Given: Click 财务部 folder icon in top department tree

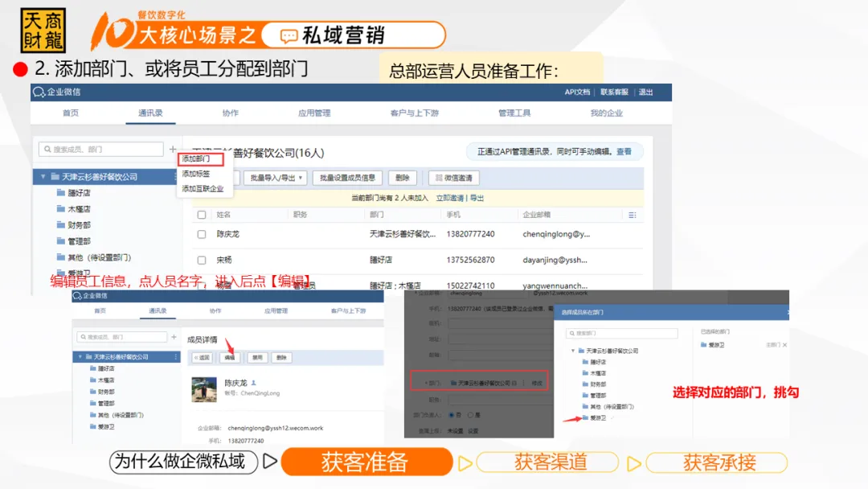Looking at the screenshot, I should pyautogui.click(x=61, y=225).
